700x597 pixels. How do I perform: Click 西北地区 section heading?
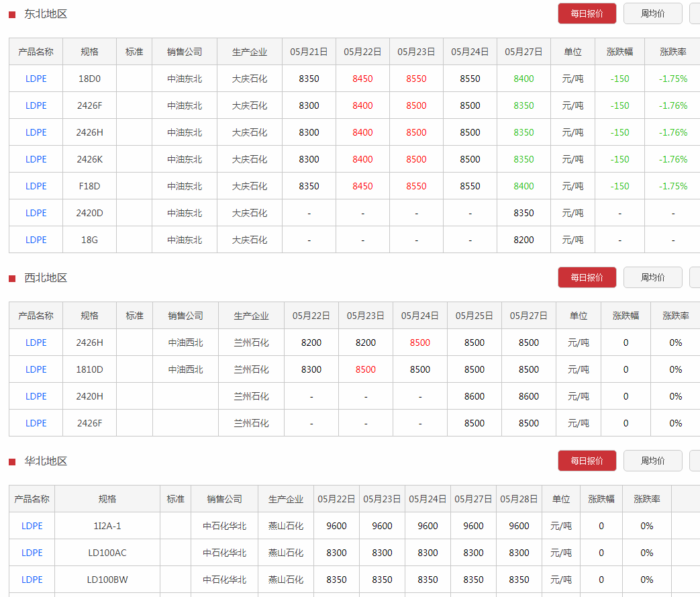[x=46, y=277]
